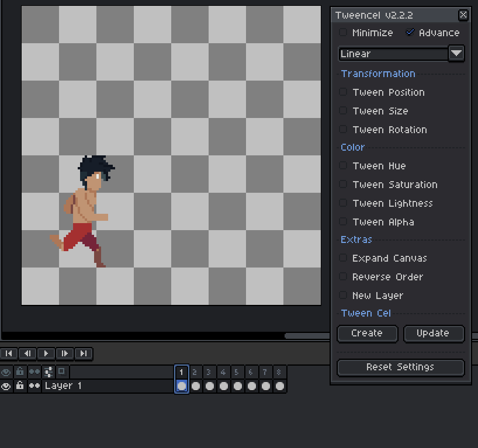Step to previous frame button

(27, 353)
